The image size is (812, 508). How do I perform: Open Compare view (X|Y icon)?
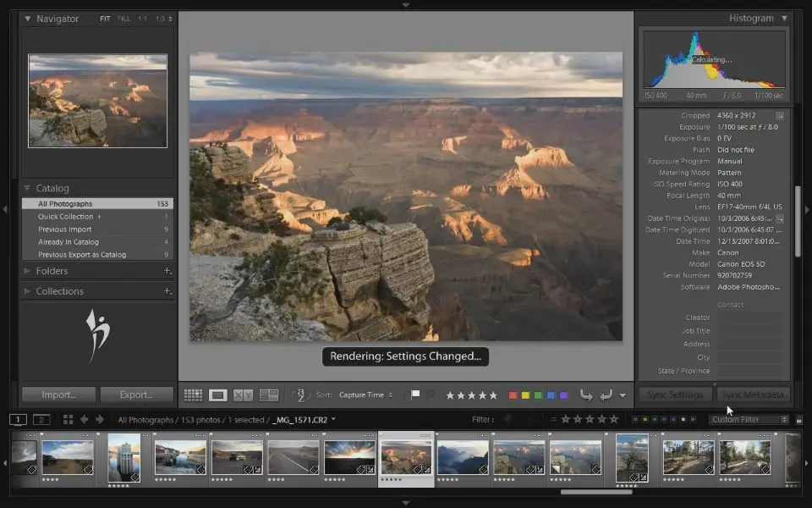[243, 395]
